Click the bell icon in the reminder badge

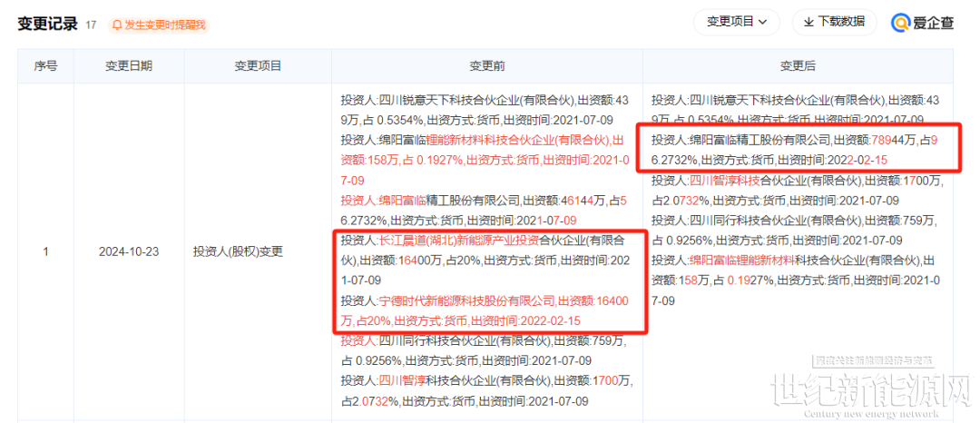pyautogui.click(x=117, y=25)
